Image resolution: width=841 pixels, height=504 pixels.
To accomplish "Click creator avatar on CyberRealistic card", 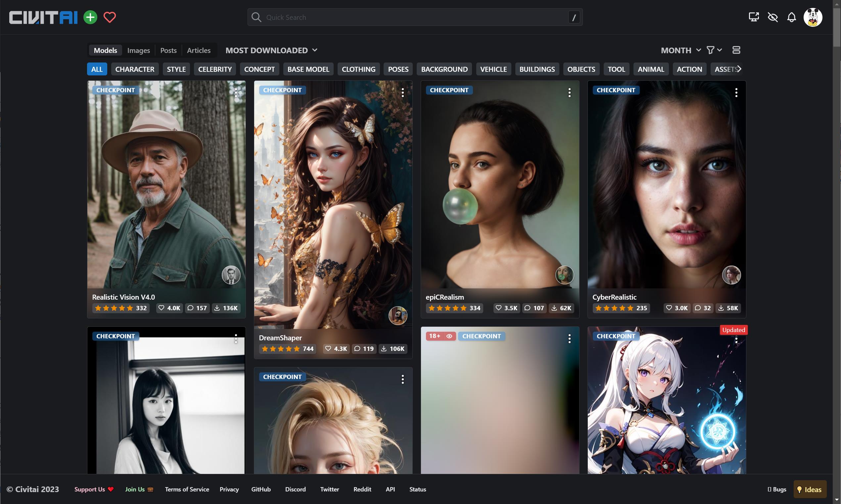I will coord(731,275).
